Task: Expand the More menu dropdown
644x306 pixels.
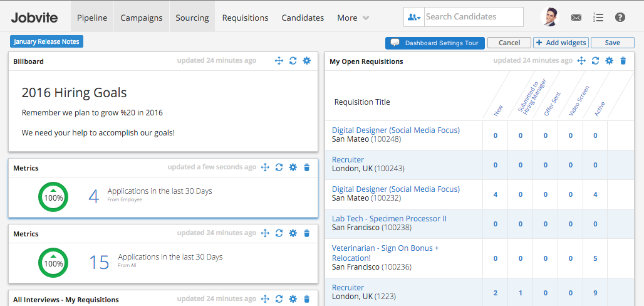Action: [x=353, y=18]
